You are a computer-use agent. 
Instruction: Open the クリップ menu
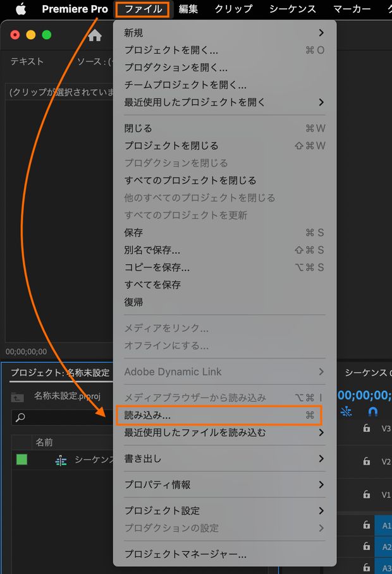(233, 9)
